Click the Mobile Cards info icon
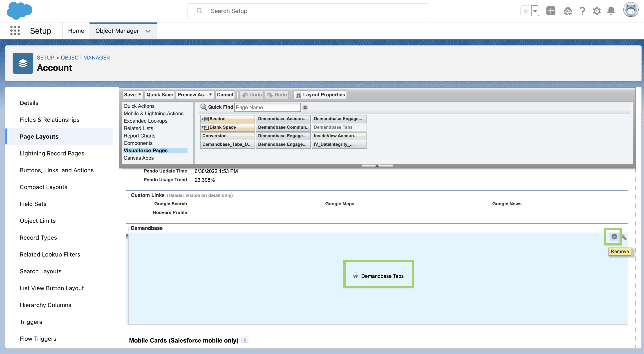 click(x=245, y=340)
